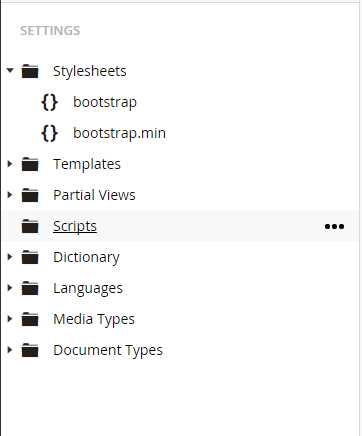
Task: Click the Stylesheets folder icon
Action: (x=30, y=71)
